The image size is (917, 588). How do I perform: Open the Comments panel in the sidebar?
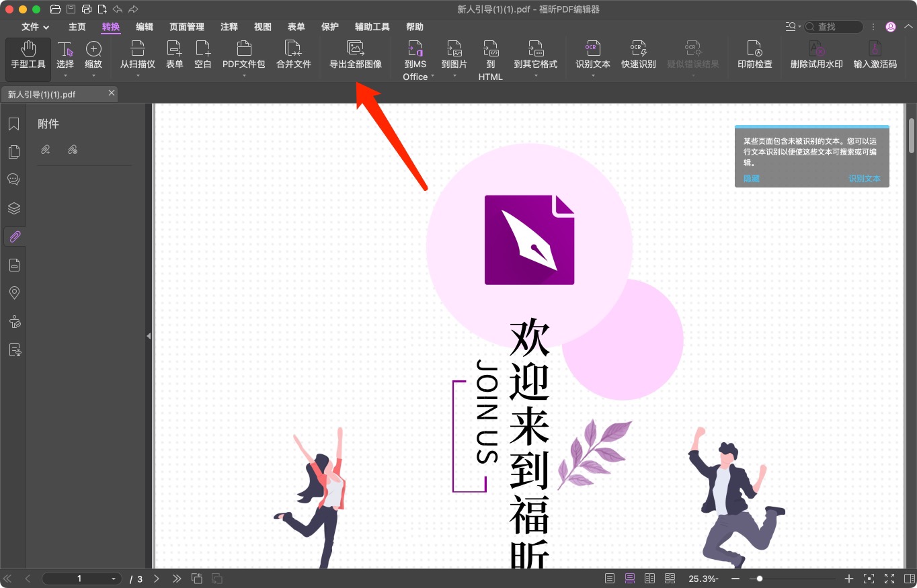pyautogui.click(x=13, y=179)
